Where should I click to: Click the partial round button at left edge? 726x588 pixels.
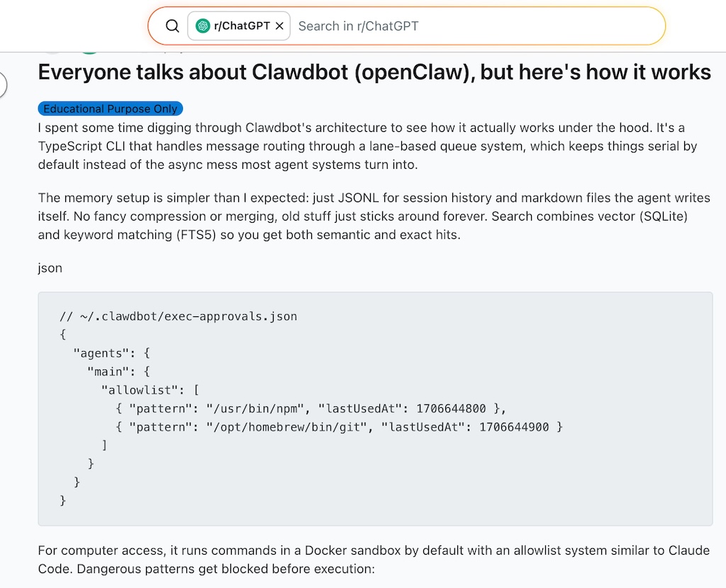click(2, 85)
